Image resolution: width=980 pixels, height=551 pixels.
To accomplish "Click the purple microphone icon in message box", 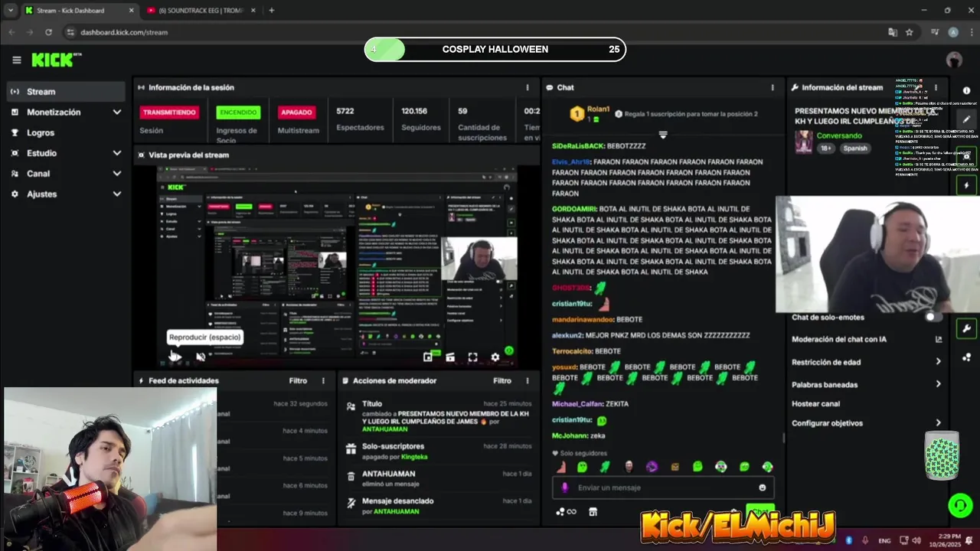I will (565, 487).
